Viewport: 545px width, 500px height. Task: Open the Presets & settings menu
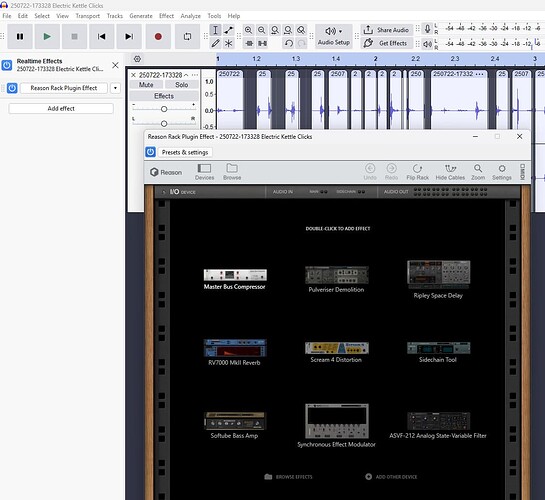(x=185, y=152)
